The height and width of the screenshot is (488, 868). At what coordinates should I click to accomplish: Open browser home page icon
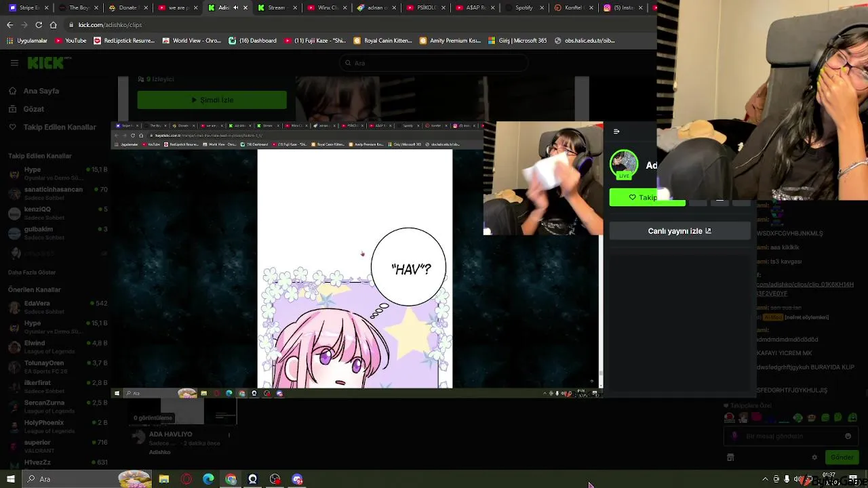tap(54, 24)
